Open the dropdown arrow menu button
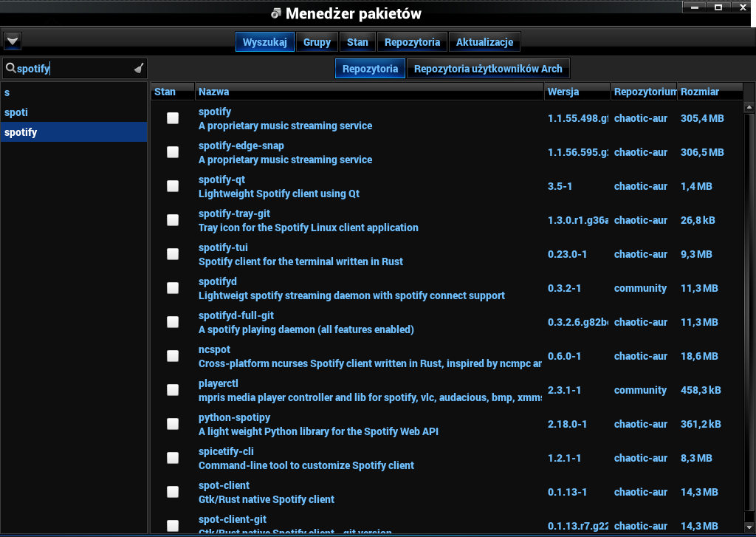 click(13, 41)
